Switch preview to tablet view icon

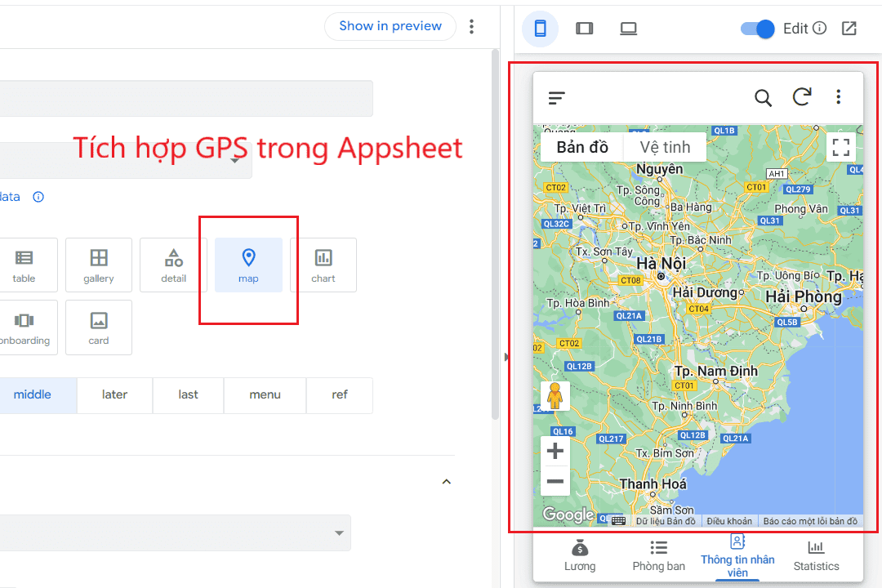coord(584,28)
